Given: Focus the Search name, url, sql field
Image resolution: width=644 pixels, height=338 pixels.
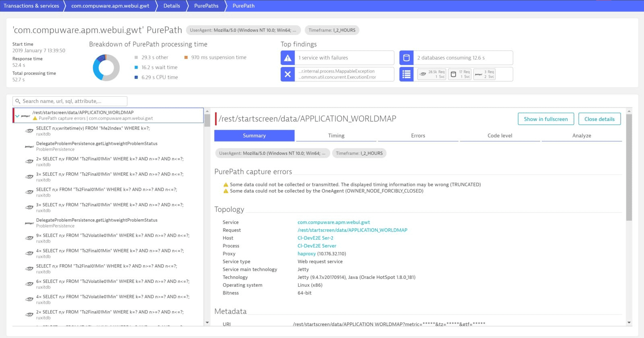Looking at the screenshot, I should click(x=70, y=101).
